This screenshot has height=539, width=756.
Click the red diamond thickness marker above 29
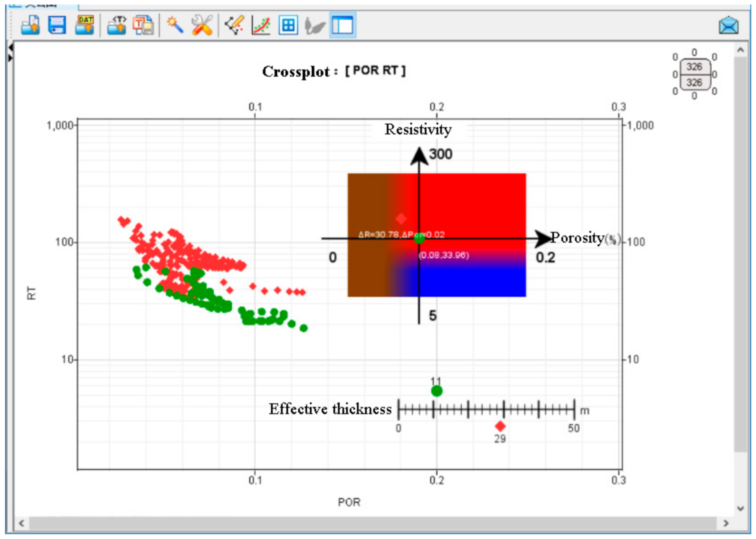click(500, 426)
